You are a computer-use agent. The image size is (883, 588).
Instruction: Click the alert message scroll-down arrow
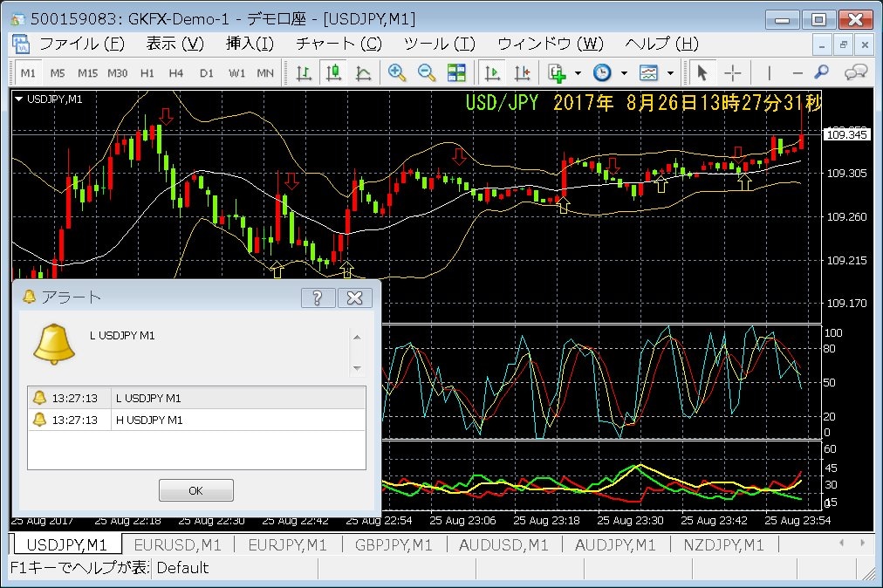pos(357,368)
